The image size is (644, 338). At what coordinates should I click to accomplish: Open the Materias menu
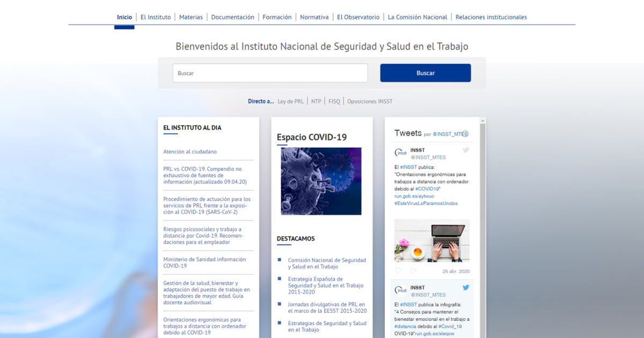pyautogui.click(x=191, y=17)
